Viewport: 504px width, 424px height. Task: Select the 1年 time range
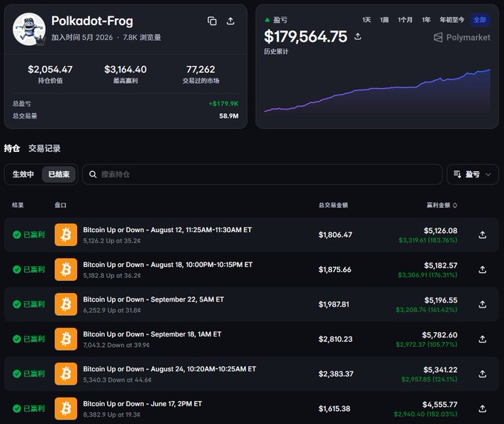click(426, 20)
